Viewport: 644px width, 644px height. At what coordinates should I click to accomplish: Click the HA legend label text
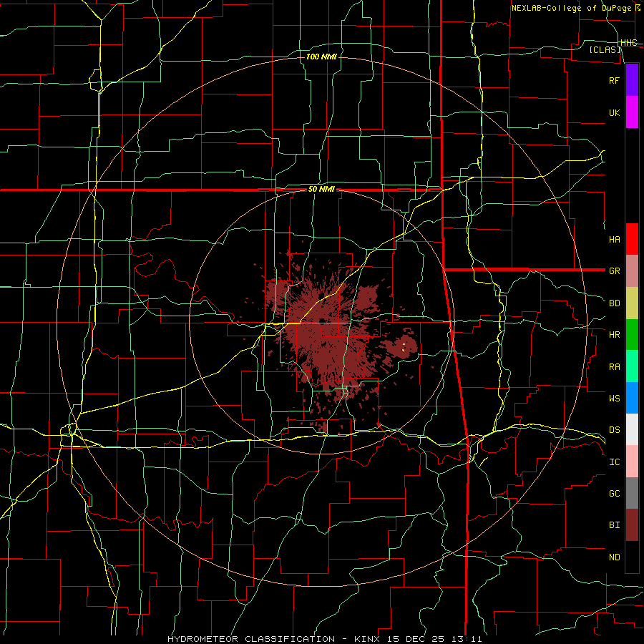(614, 239)
